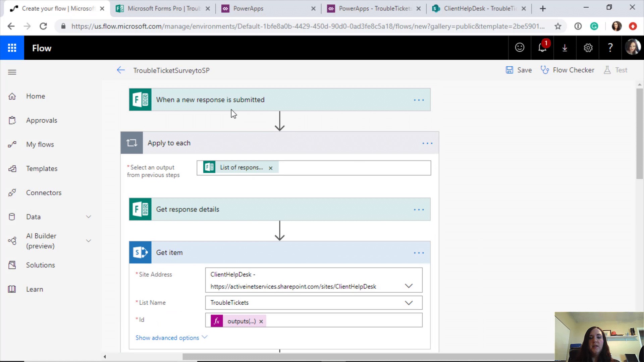The width and height of the screenshot is (644, 362).
Task: Collapse the Apply to each header
Action: (x=280, y=143)
